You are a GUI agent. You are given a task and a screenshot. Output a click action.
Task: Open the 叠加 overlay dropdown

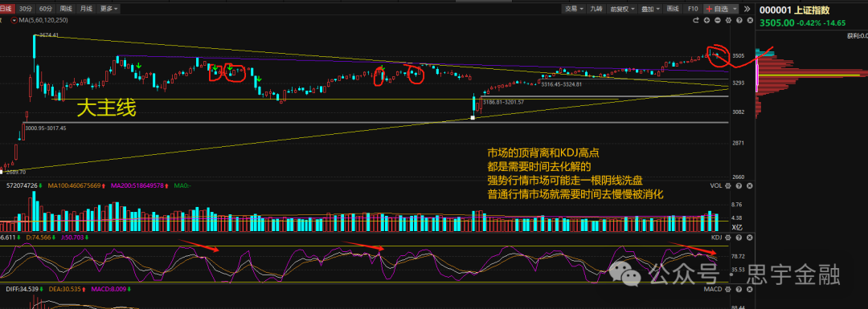pos(650,9)
